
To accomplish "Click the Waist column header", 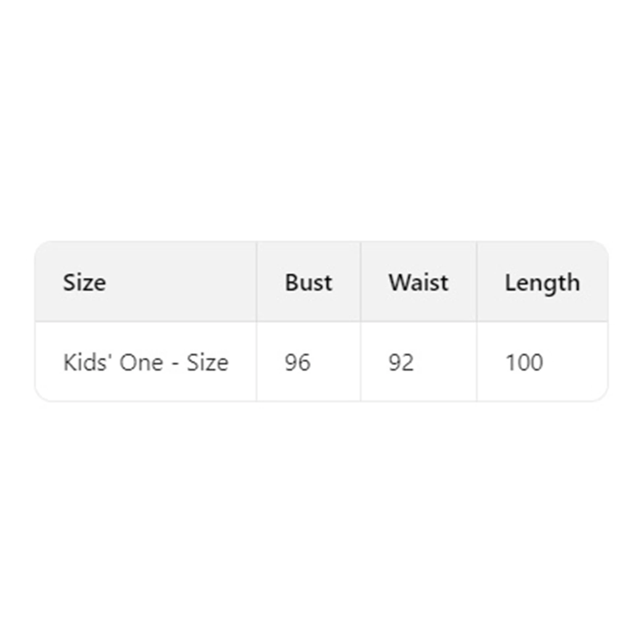I will 419,282.
